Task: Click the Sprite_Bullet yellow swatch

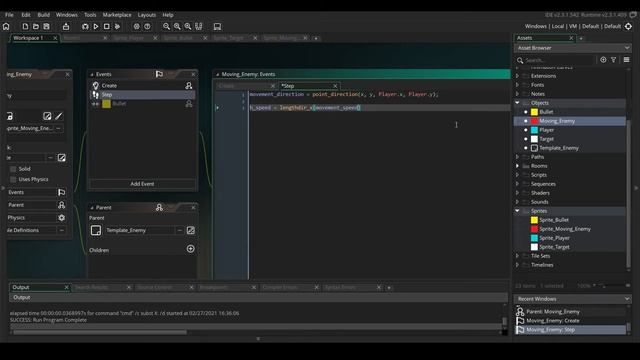Action: point(534,220)
